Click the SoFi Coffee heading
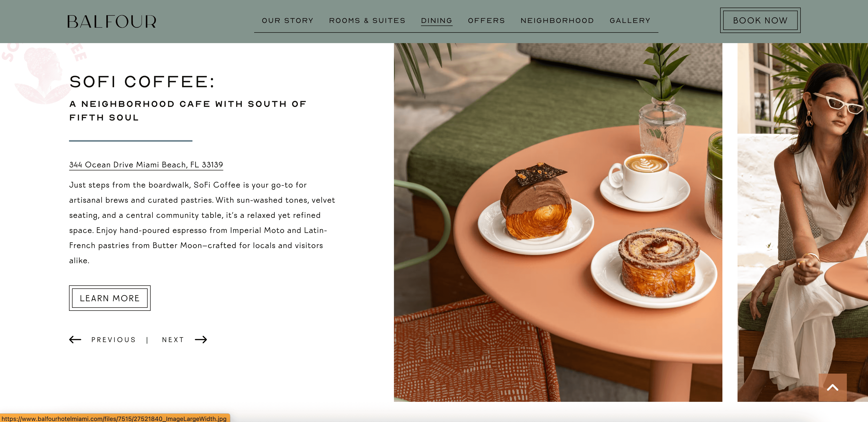The height and width of the screenshot is (422, 868). (142, 82)
